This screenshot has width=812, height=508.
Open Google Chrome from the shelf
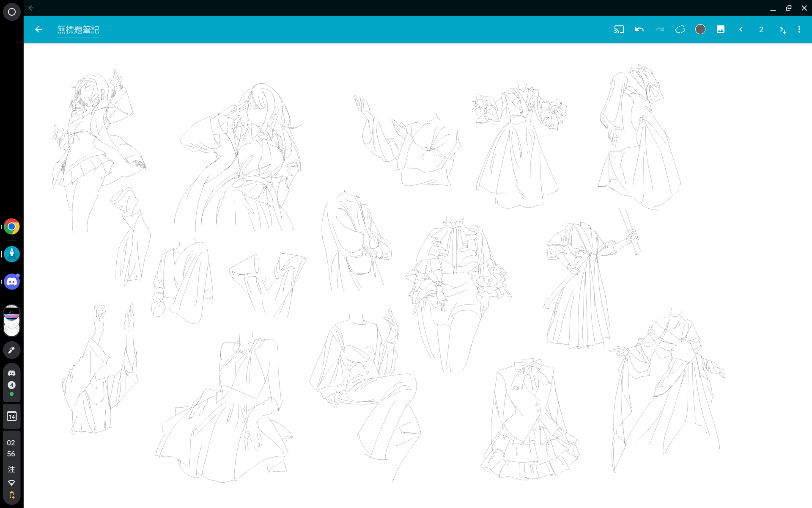[x=12, y=226]
